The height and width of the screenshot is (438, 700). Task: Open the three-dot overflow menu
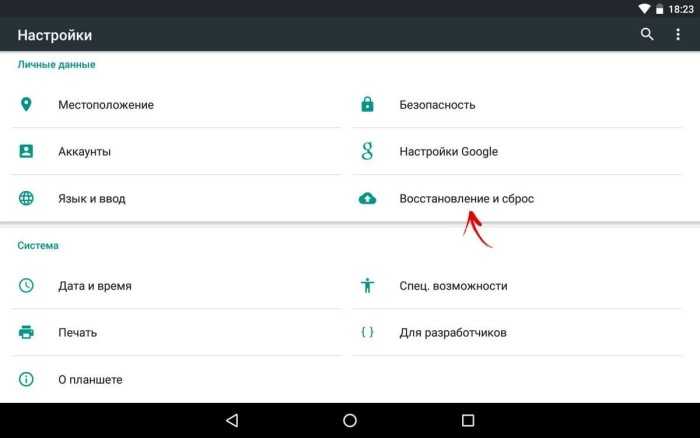(678, 34)
